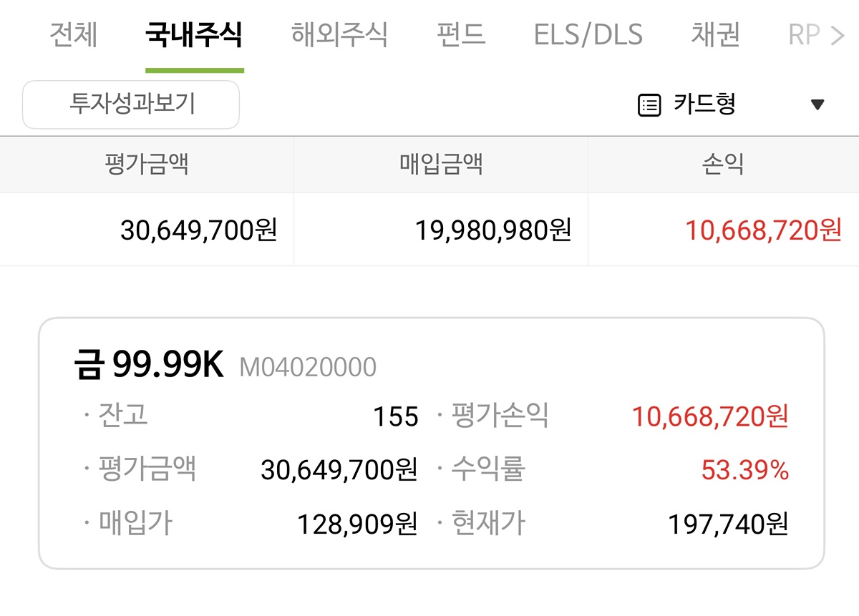The height and width of the screenshot is (616, 859).
Task: Click the M04020000 item code
Action: pyautogui.click(x=308, y=368)
